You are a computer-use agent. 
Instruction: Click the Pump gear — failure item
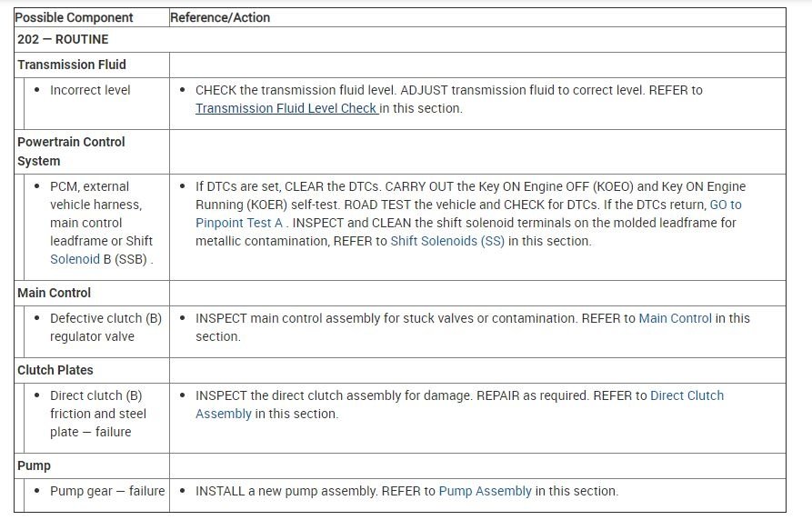point(107,491)
